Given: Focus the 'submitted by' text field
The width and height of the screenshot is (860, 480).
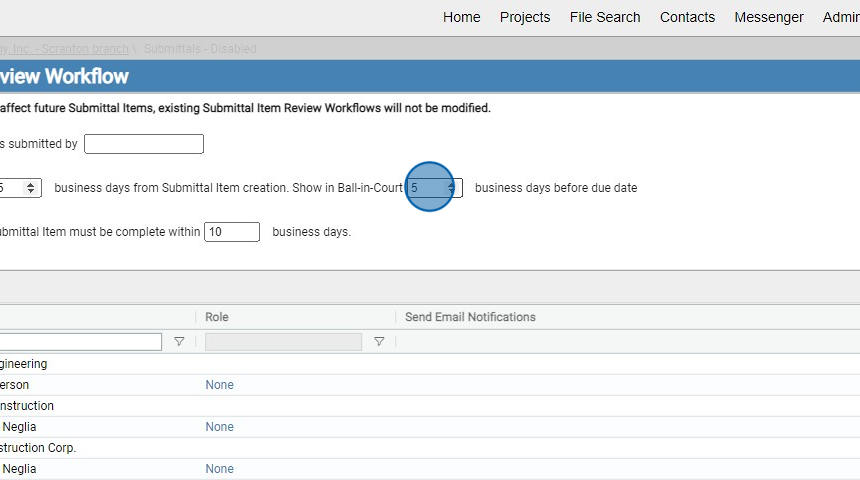Looking at the screenshot, I should tap(144, 144).
